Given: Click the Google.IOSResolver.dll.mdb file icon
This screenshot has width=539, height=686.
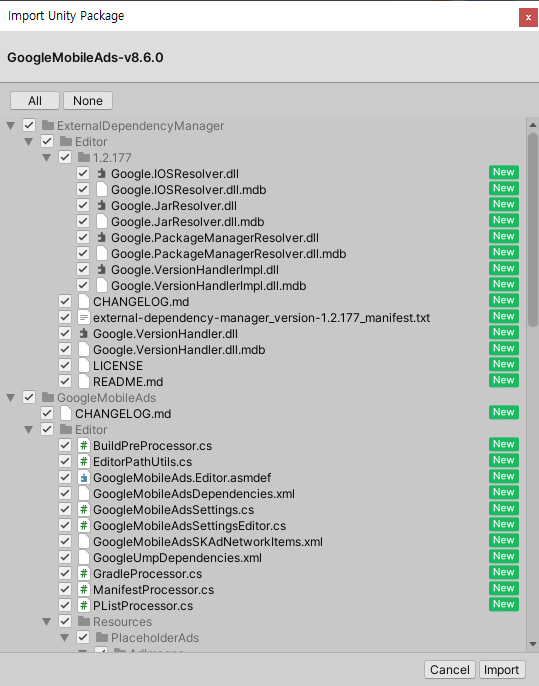Looking at the screenshot, I should click(102, 189).
